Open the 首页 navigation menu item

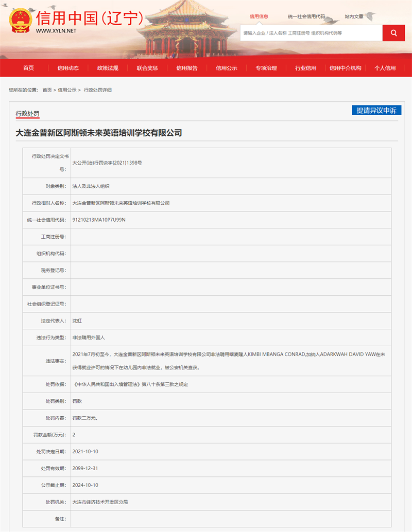28,68
